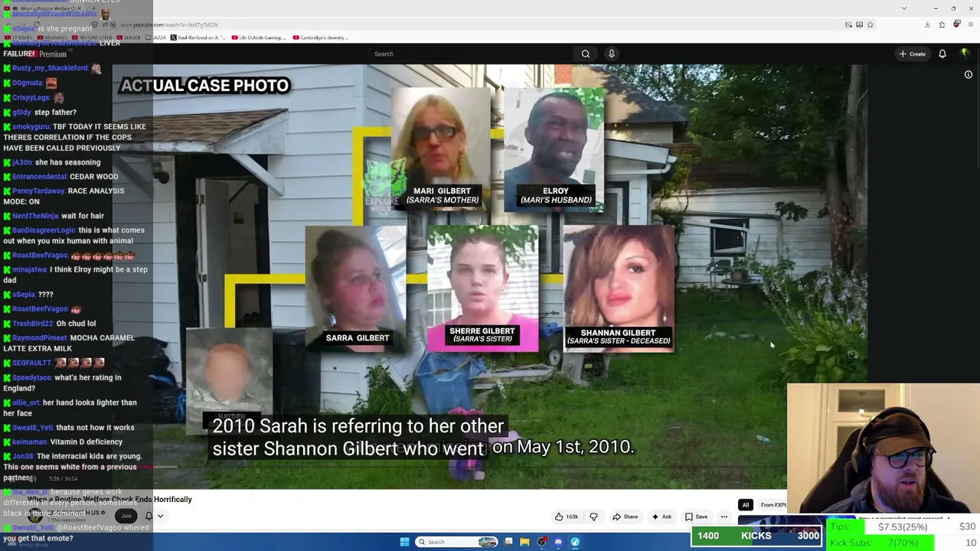This screenshot has height=551, width=980.
Task: Click the streamer webcam overlay
Action: pos(884,448)
